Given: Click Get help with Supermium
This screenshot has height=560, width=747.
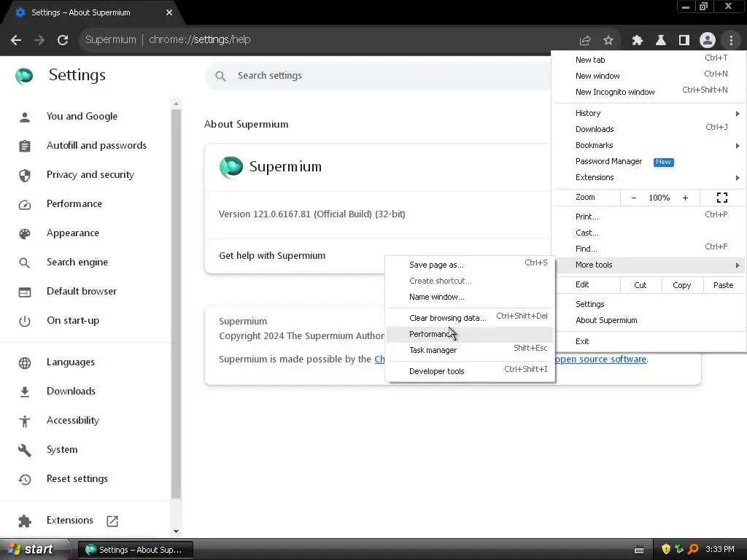Looking at the screenshot, I should (x=272, y=256).
